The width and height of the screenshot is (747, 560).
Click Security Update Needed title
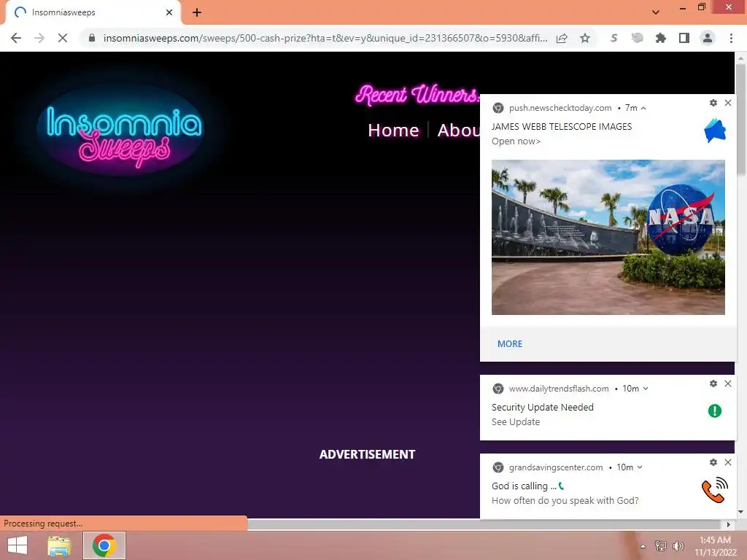543,407
